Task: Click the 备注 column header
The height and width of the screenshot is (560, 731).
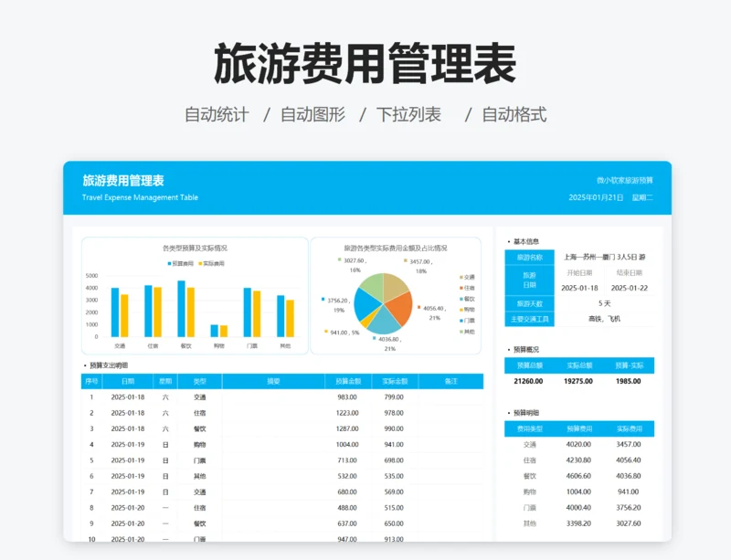Action: pyautogui.click(x=450, y=382)
